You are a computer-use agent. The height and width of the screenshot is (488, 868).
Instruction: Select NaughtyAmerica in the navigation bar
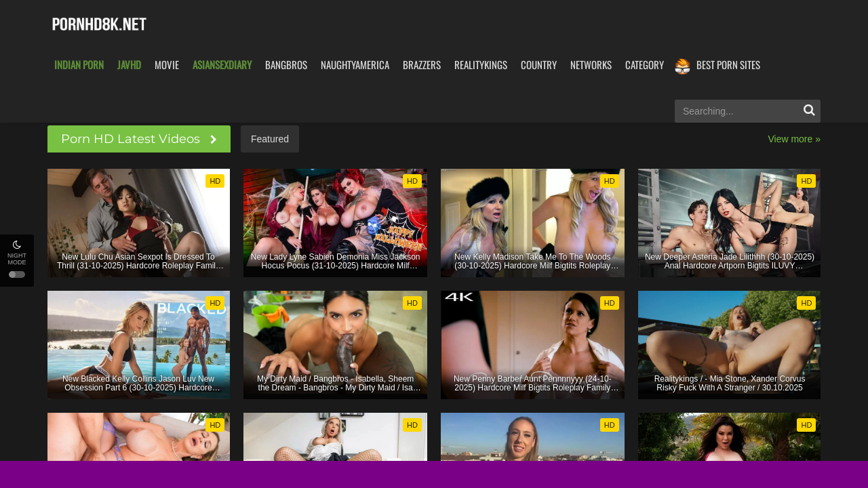click(355, 65)
